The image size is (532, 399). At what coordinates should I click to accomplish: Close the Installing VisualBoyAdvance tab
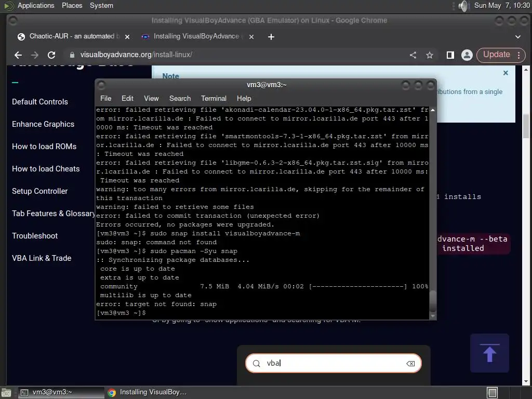click(251, 37)
